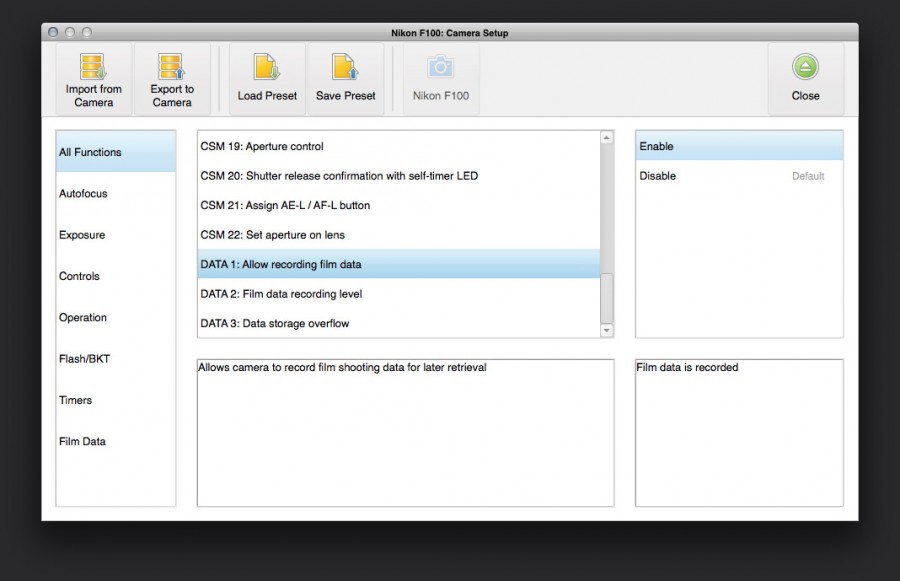
Task: Select the Timers category
Action: coord(116,400)
